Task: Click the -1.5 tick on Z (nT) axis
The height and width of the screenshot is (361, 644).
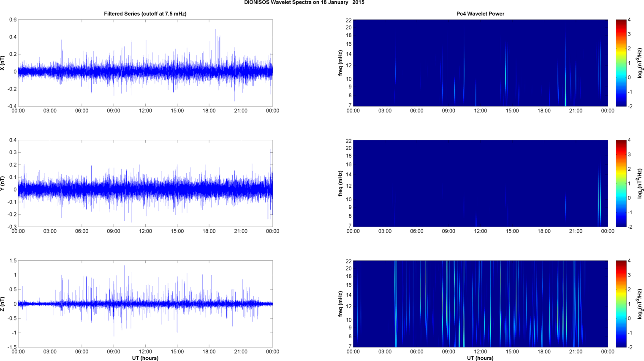Action: coord(11,347)
